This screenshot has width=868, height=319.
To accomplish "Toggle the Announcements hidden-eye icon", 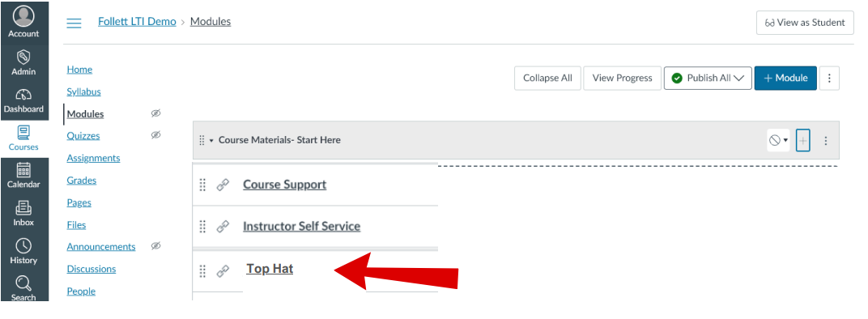I will (x=156, y=245).
